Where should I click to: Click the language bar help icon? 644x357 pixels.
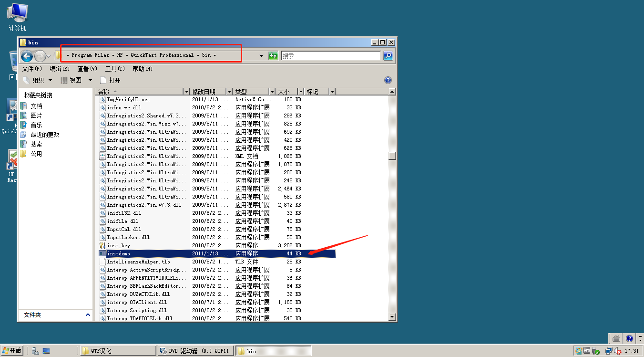(629, 338)
